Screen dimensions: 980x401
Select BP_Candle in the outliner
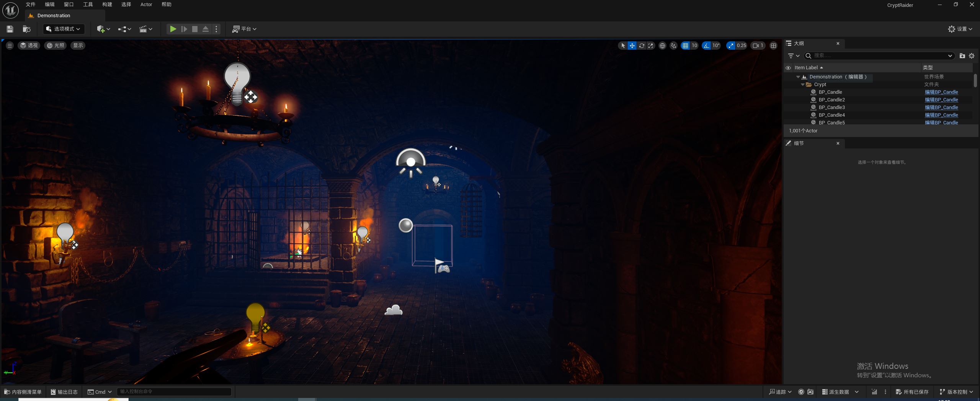click(830, 92)
